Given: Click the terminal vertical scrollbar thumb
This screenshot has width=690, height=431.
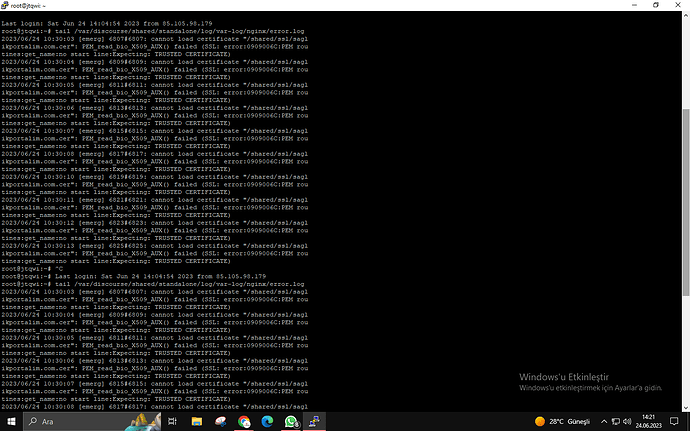Looking at the screenshot, I should (686, 202).
